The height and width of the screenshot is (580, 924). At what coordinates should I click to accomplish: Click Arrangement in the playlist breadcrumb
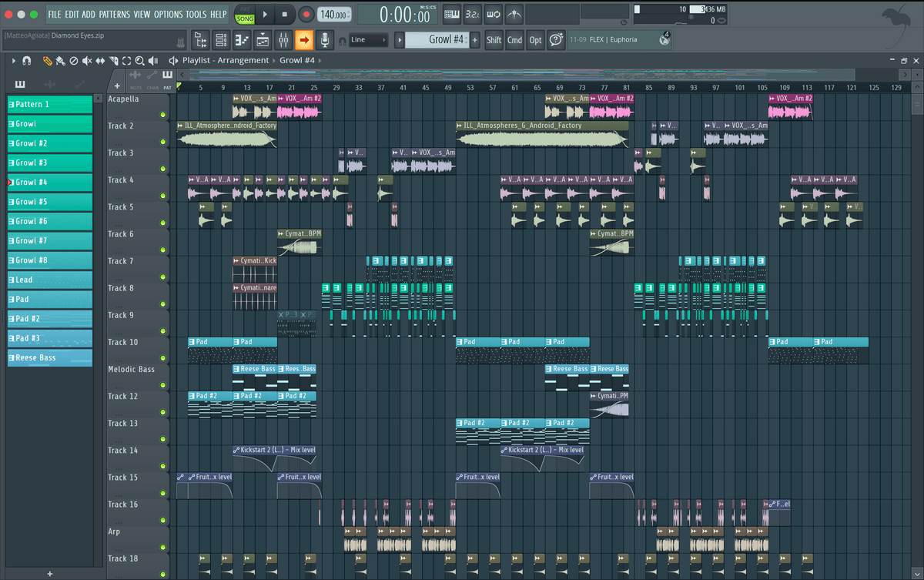[x=243, y=60]
